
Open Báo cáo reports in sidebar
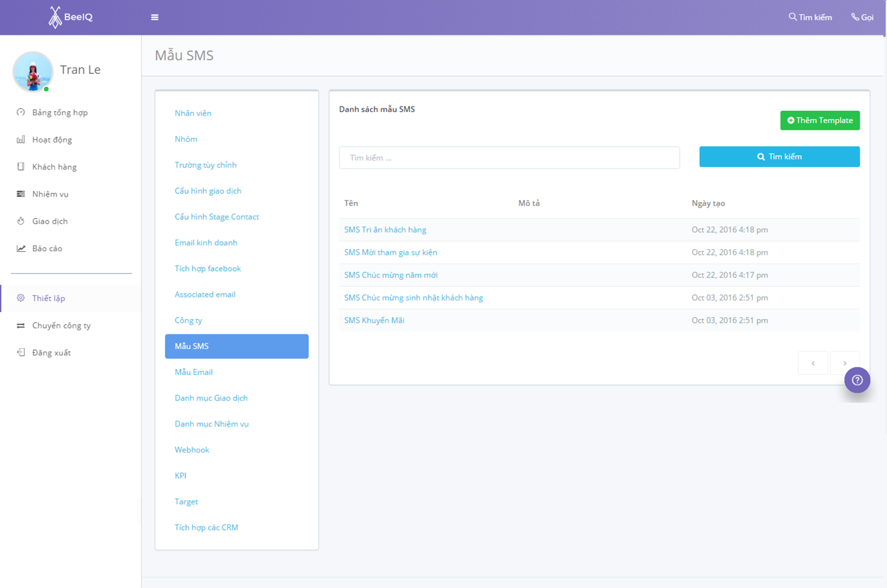pos(47,249)
